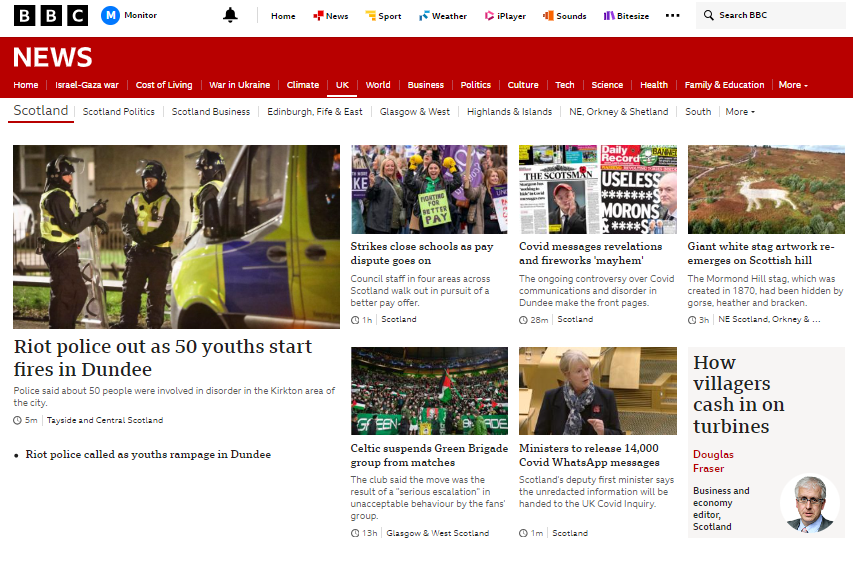853x561 pixels.
Task: Go to Home in top navigation
Action: coord(283,16)
